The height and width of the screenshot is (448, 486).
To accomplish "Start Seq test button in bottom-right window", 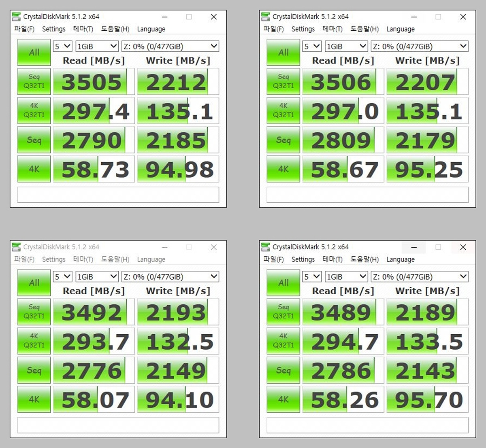I will (x=283, y=370).
